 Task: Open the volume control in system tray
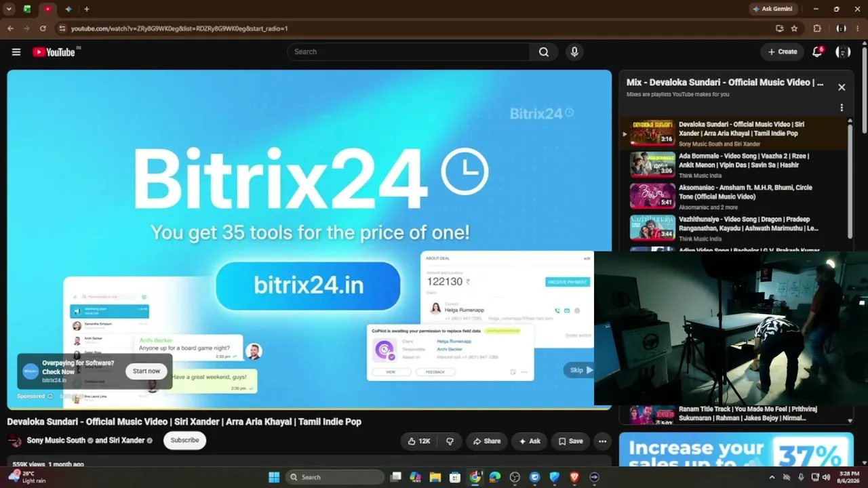[826, 477]
